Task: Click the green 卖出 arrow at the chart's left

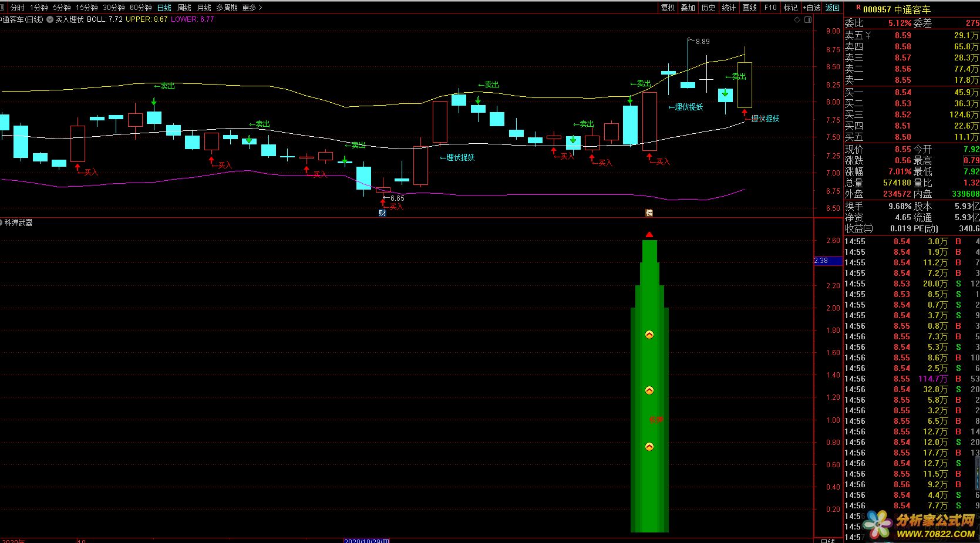Action: point(154,102)
